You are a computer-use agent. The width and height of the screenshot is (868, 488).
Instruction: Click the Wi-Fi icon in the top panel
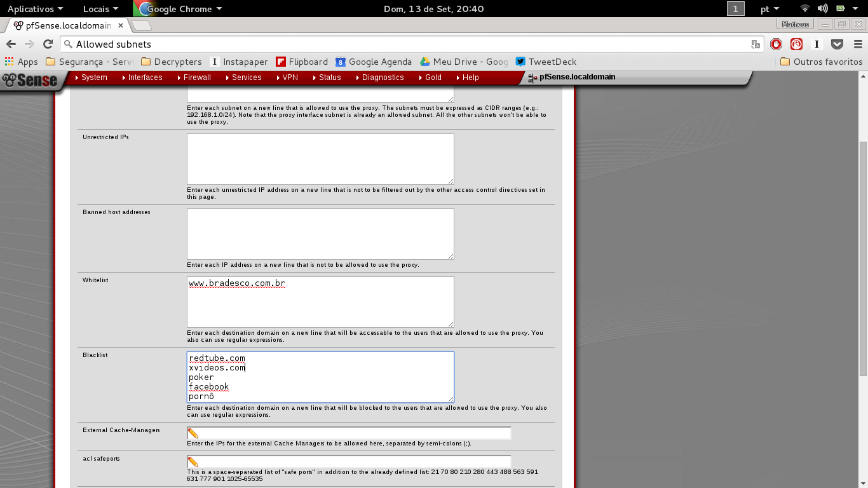click(805, 9)
